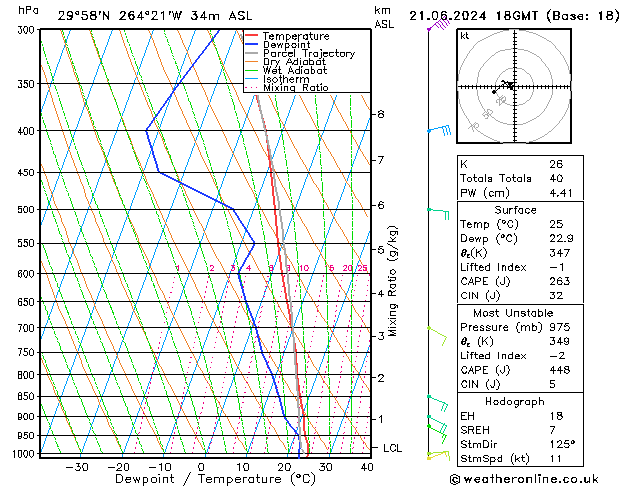Click the 850 hPa pressure label
The width and height of the screenshot is (629, 486).
(x=28, y=396)
